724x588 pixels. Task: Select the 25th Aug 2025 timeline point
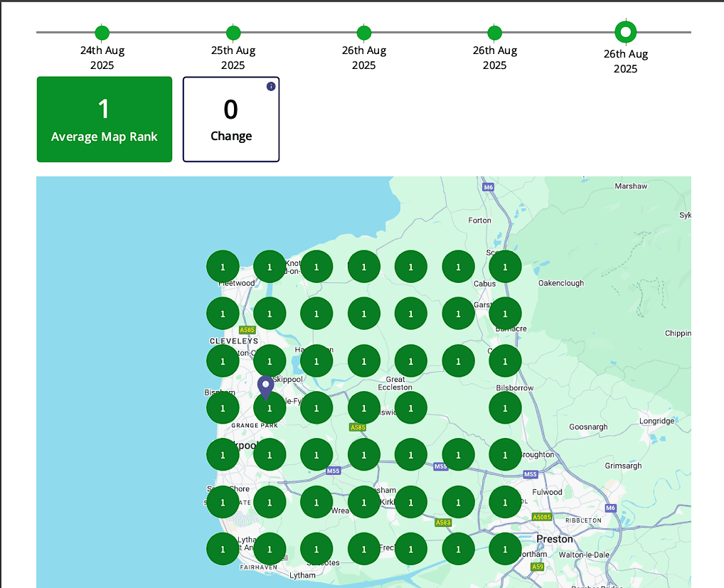233,33
